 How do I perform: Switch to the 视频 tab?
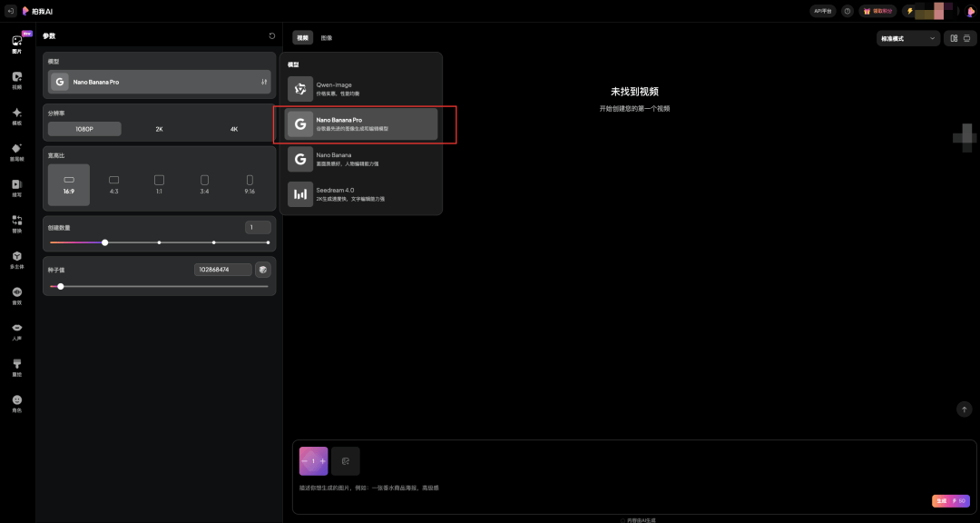coord(303,38)
